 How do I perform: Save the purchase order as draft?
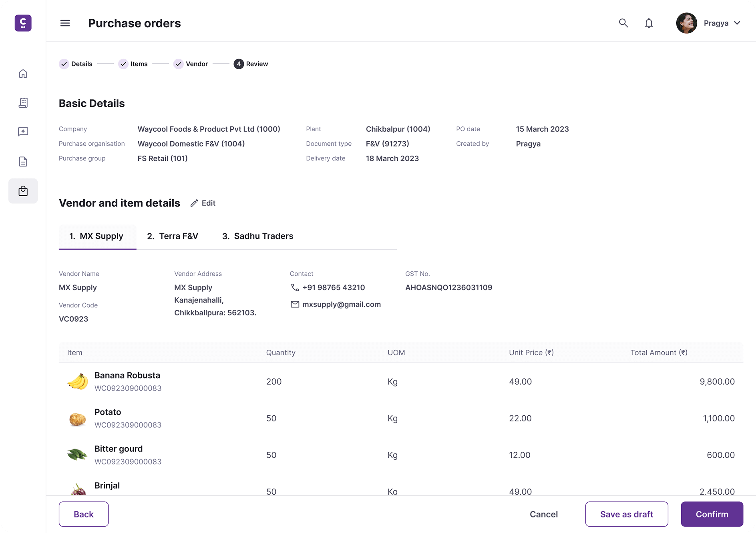click(x=626, y=514)
